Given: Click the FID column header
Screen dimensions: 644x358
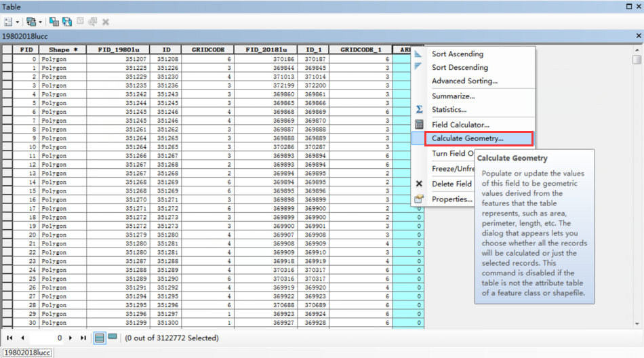Looking at the screenshot, I should (26, 49).
